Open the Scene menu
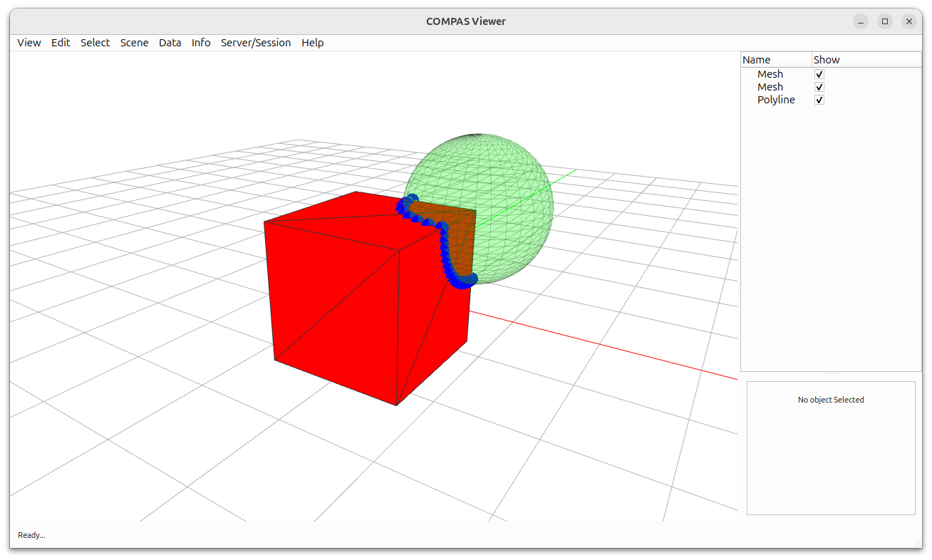 (x=134, y=42)
